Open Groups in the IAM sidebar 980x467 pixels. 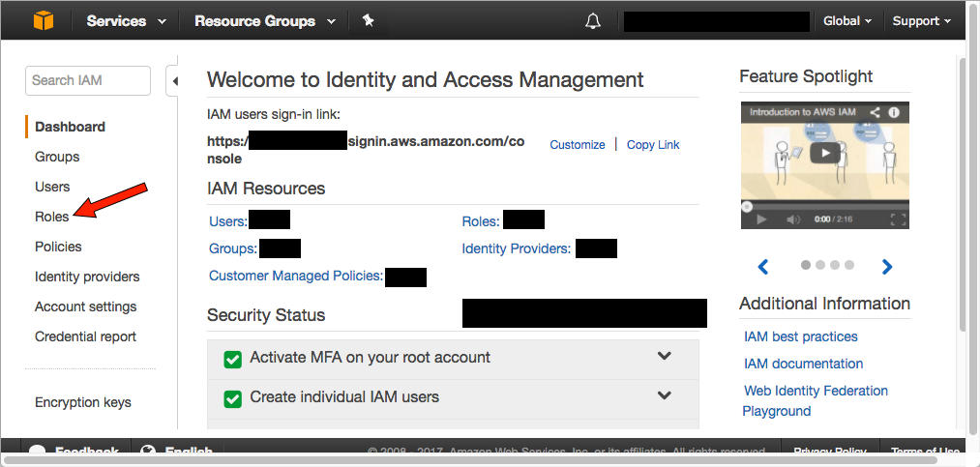click(x=57, y=157)
